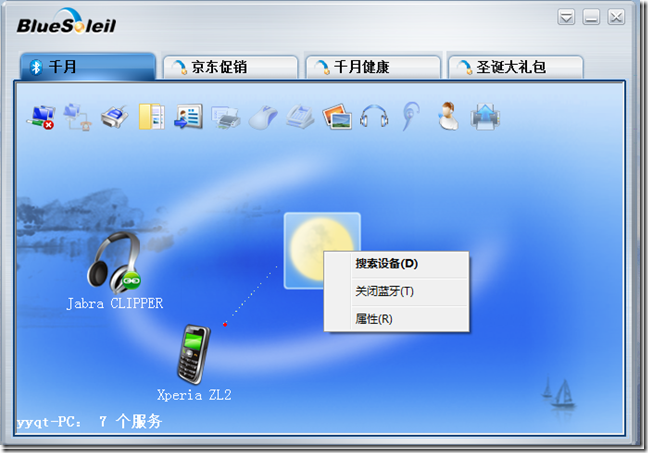This screenshot has width=648, height=453.
Task: Click the mono earpiece headset service icon
Action: tap(411, 117)
